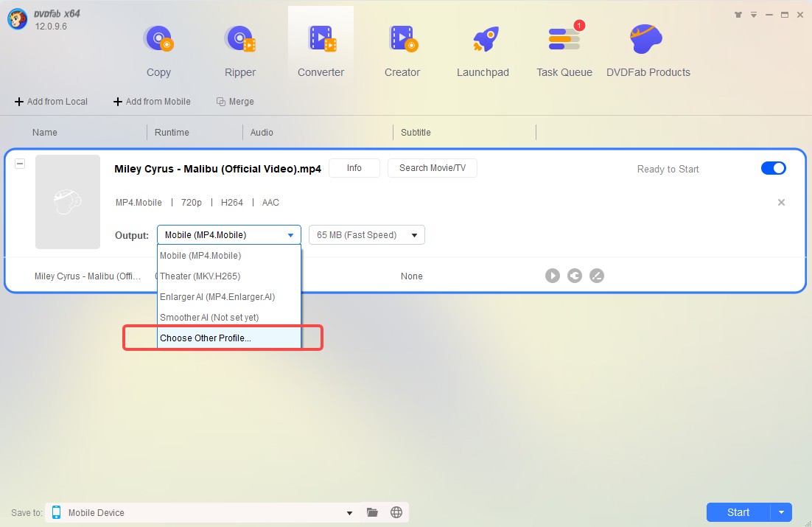Click the Ready to Start status text
This screenshot has width=812, height=527.
coord(668,169)
